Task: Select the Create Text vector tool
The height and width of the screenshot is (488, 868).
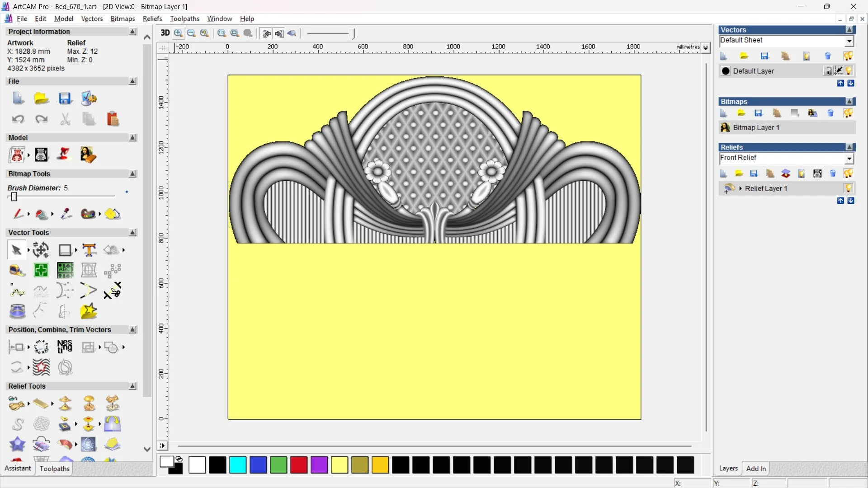Action: (89, 250)
